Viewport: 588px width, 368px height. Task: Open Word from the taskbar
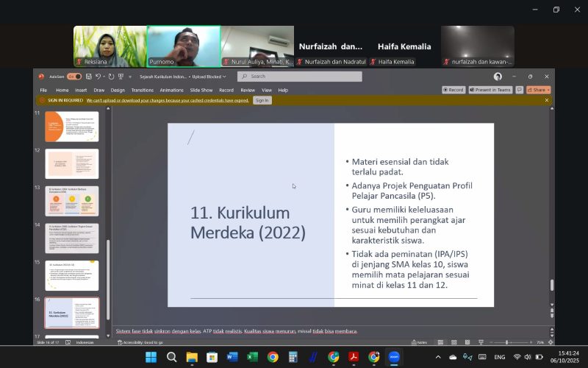coord(232,357)
